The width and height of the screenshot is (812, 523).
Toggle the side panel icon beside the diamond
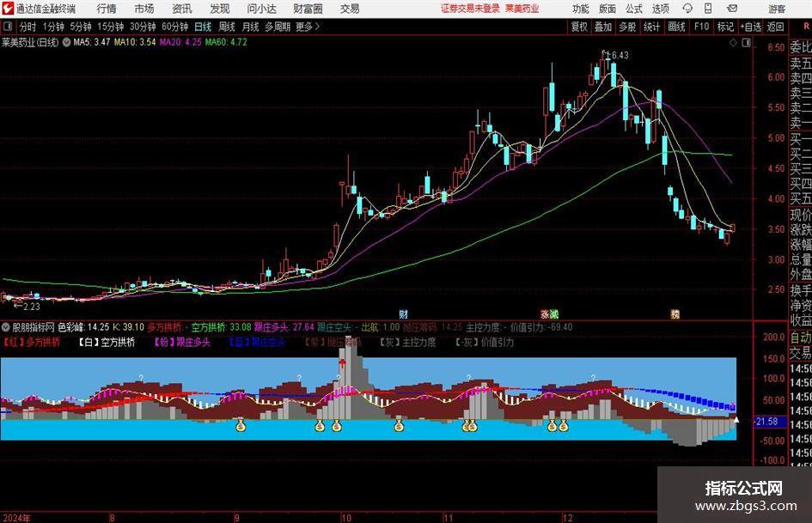click(x=746, y=43)
